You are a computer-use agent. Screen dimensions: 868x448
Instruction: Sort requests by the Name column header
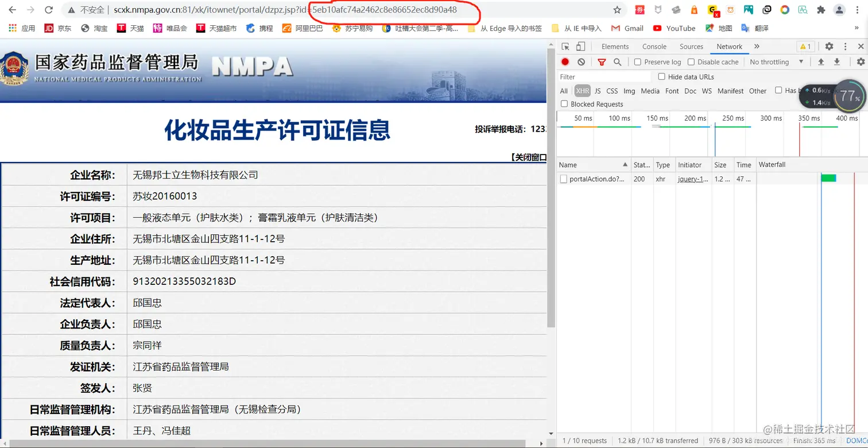[x=594, y=165]
